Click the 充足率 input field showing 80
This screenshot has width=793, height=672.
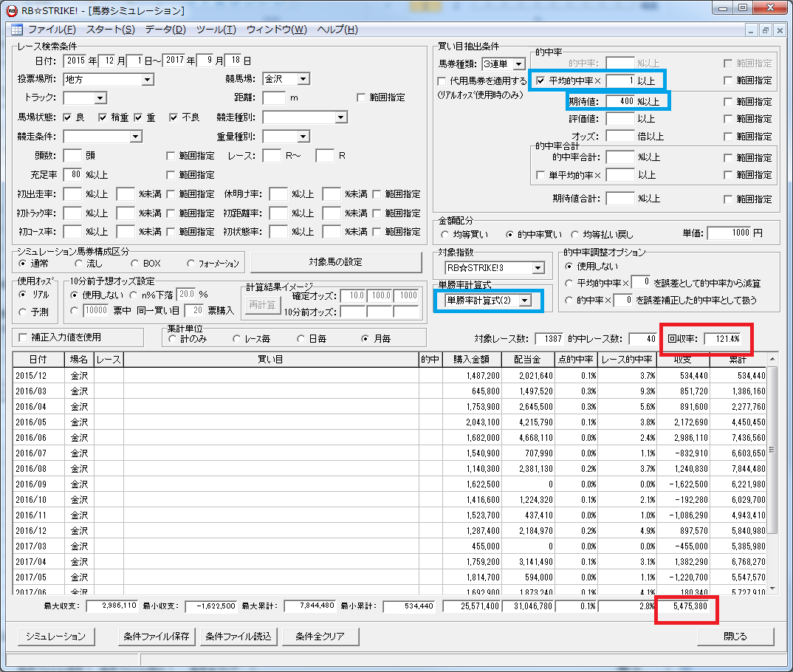[x=72, y=175]
